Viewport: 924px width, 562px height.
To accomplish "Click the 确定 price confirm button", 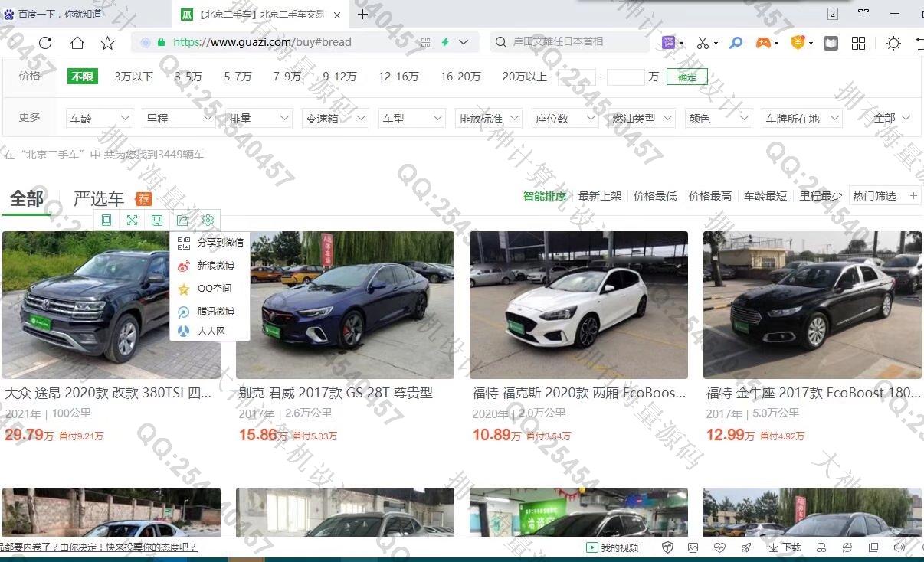I will (x=687, y=77).
